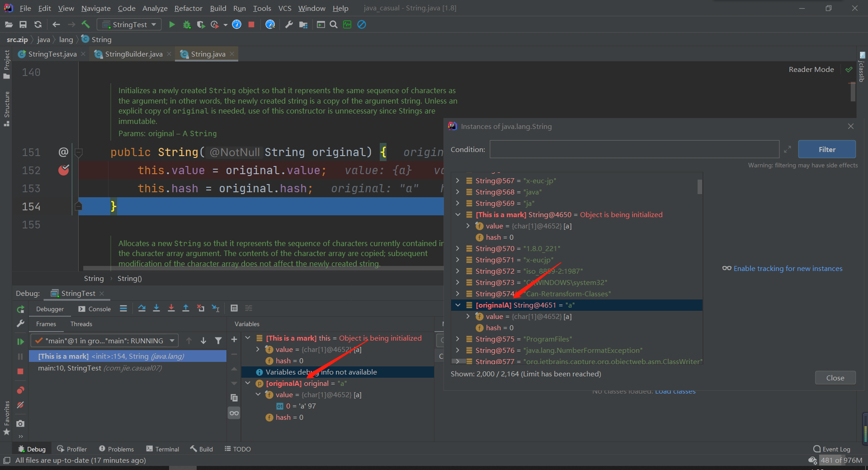Collapse [originalA] original variable in Variables
The width and height of the screenshot is (868, 470).
click(248, 383)
